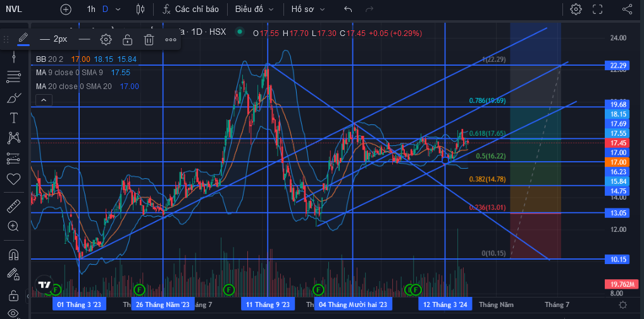Select the chart patterns tool

(13, 138)
